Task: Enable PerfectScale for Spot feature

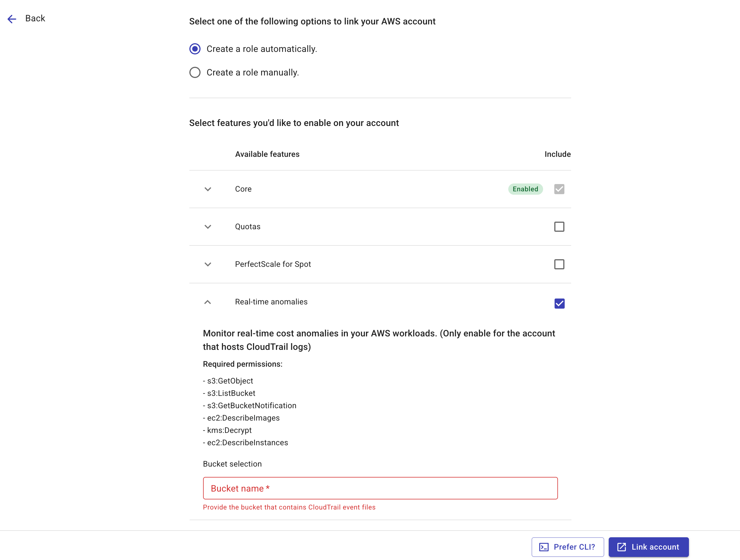Action: tap(559, 264)
